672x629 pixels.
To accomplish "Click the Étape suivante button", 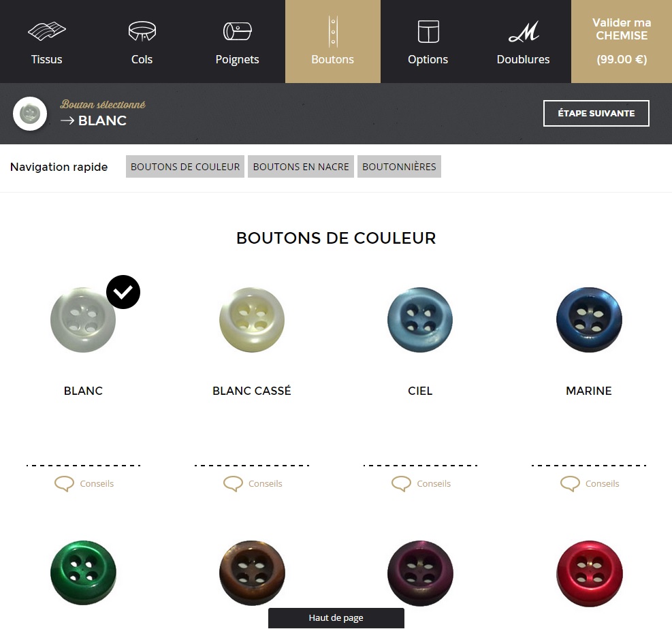I will [x=596, y=114].
